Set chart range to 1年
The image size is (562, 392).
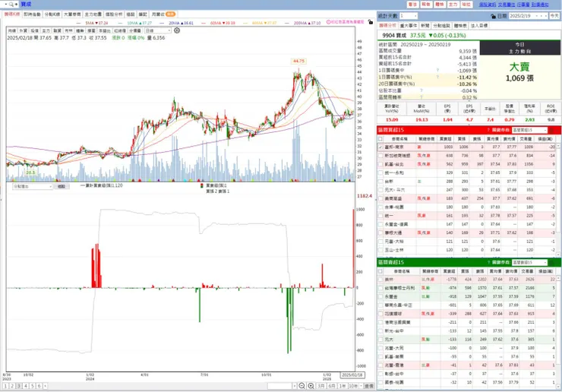click(343, 386)
